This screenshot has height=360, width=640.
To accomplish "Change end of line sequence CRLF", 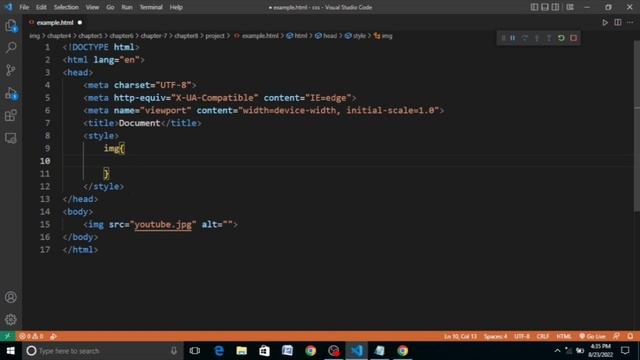I will (x=543, y=336).
